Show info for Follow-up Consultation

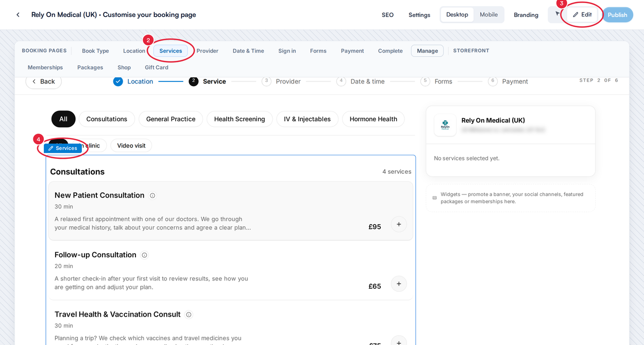tap(144, 255)
